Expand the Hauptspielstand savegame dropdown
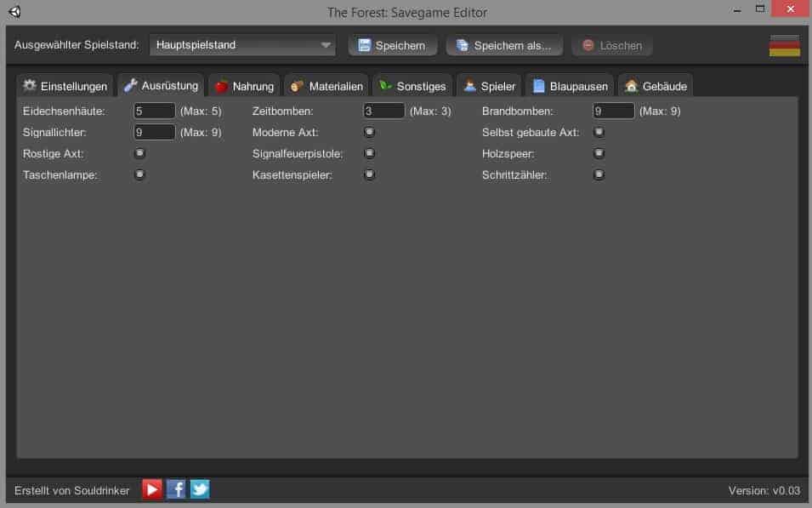812x508 pixels. pos(242,45)
